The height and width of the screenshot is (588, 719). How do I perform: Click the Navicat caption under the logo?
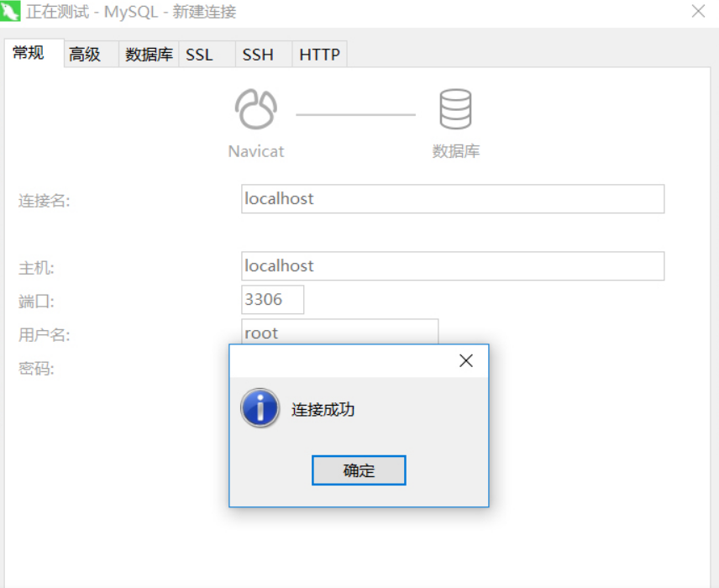[x=256, y=151]
